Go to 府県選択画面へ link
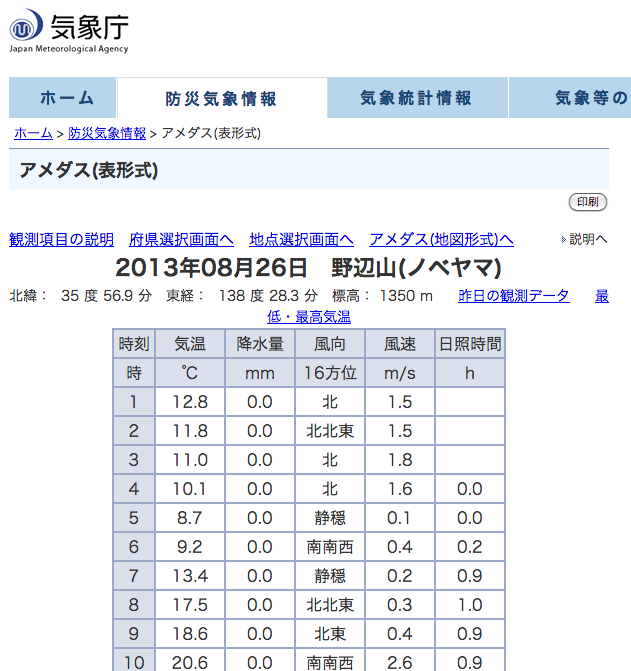This screenshot has width=631, height=671. (x=181, y=239)
